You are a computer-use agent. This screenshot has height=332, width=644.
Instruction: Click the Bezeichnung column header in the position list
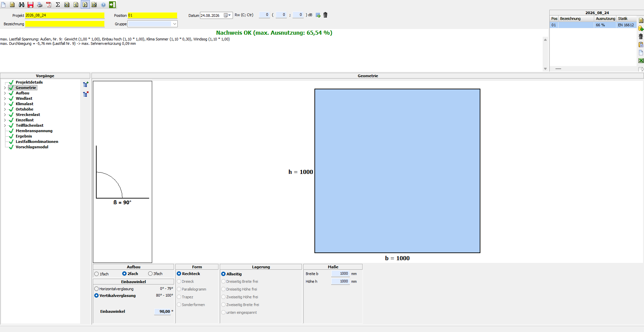pos(576,19)
